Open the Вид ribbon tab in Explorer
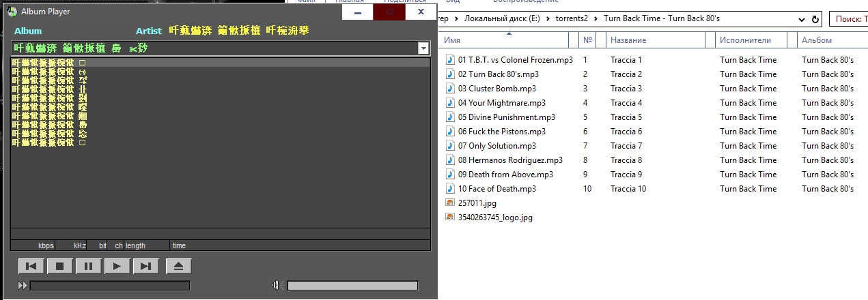Image resolution: width=868 pixels, height=300 pixels. coord(453,2)
